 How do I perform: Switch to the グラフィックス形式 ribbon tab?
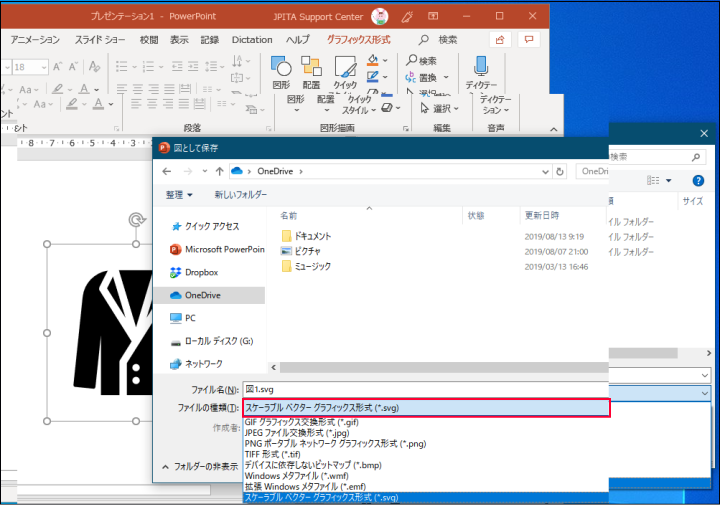(x=359, y=40)
